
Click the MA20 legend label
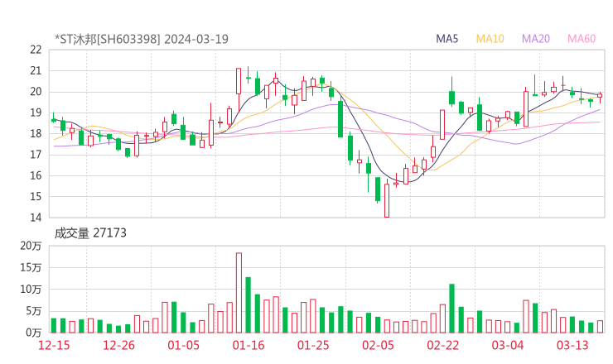pos(536,39)
